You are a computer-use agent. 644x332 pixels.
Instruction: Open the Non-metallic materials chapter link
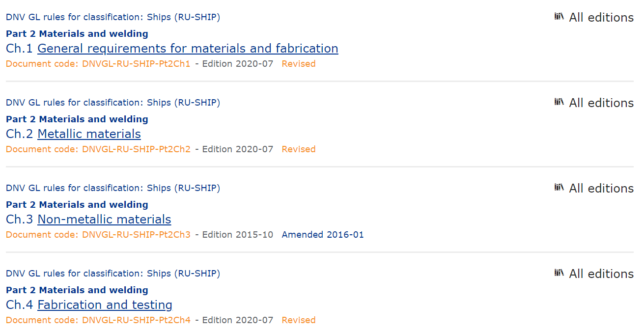pos(104,220)
